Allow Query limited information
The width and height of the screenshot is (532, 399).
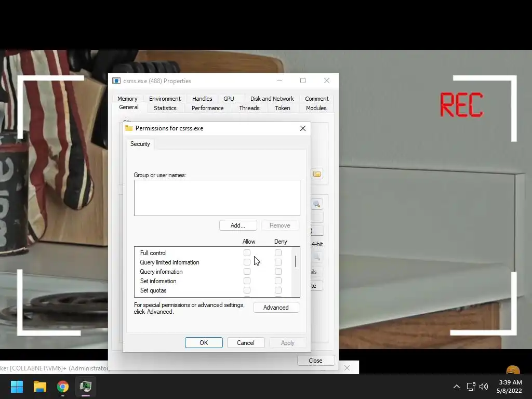pos(247,262)
